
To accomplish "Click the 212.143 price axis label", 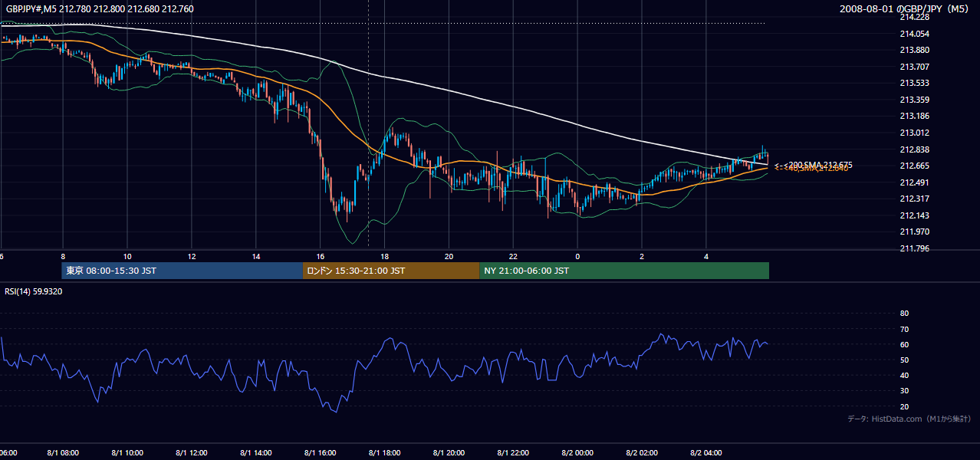I will (x=913, y=215).
